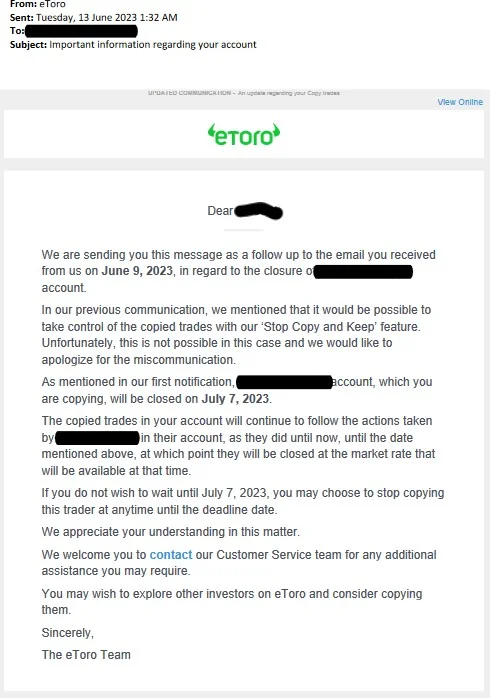Follow the contact Customer Service link

pyautogui.click(x=171, y=555)
